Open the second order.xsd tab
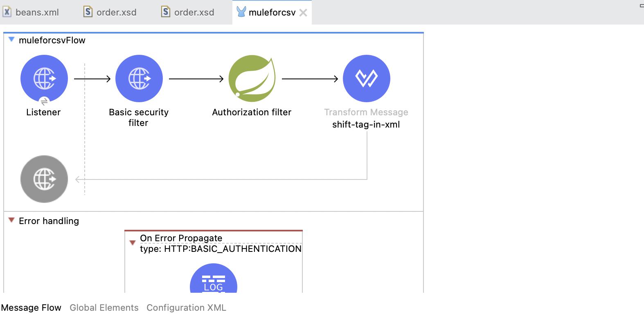Image resolution: width=644 pixels, height=323 pixels. (x=188, y=12)
